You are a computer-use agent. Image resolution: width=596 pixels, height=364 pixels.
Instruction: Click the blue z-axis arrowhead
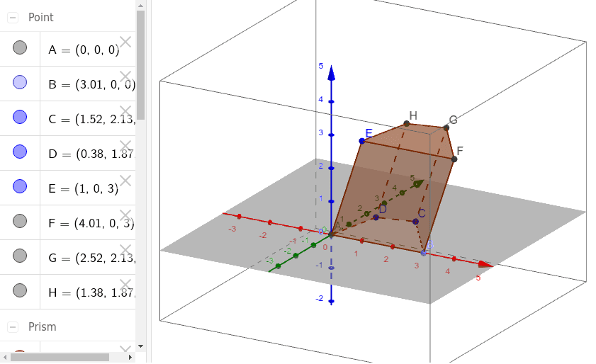(332, 73)
